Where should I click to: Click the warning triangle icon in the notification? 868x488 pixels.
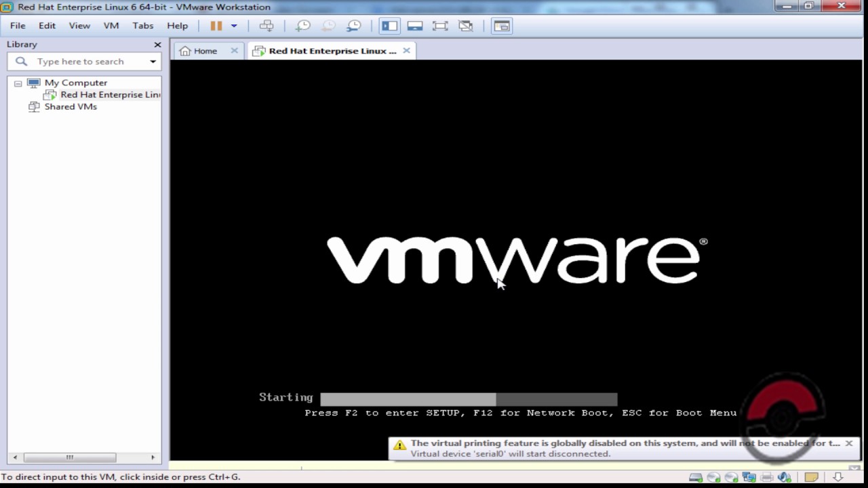(399, 445)
